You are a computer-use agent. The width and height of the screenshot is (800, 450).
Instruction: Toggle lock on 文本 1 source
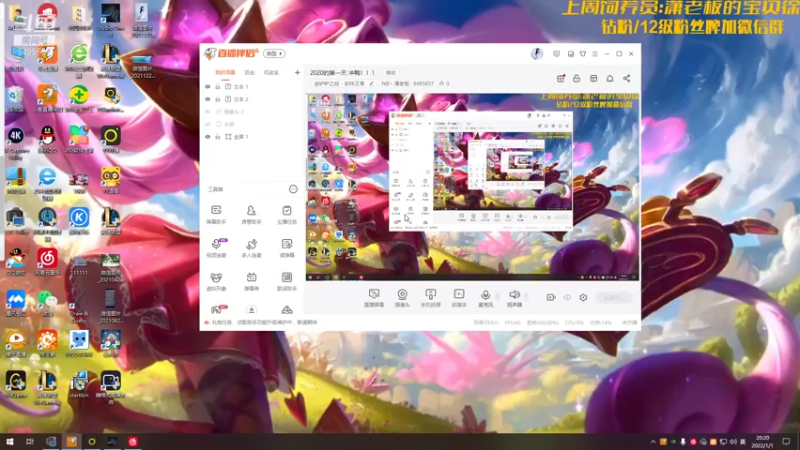[x=218, y=87]
